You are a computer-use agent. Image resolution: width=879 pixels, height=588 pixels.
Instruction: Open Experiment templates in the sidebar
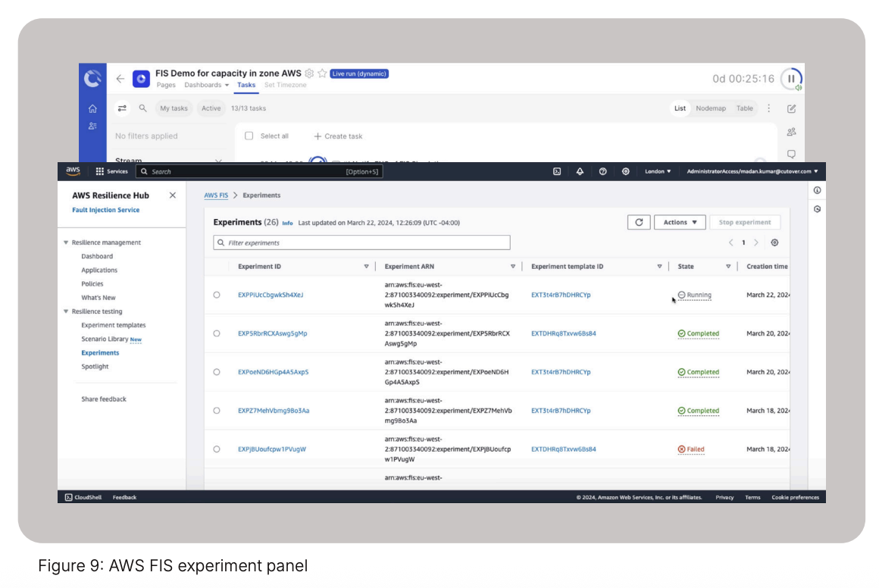(x=113, y=325)
